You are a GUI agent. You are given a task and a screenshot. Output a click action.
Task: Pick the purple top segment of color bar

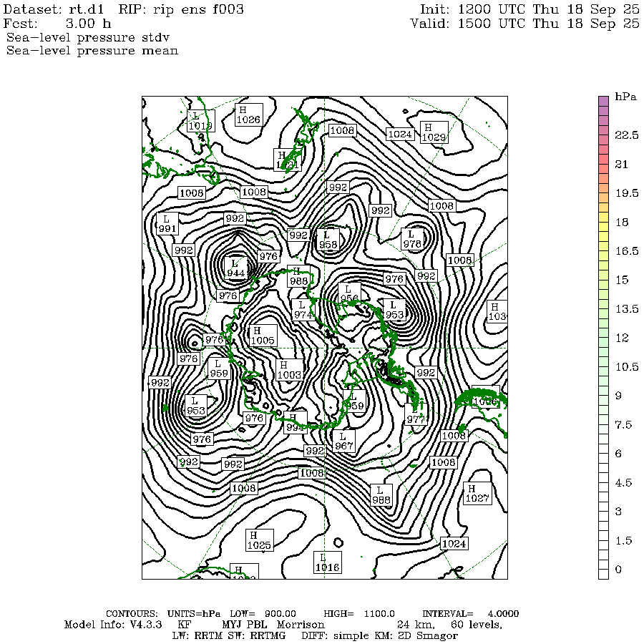pyautogui.click(x=603, y=101)
